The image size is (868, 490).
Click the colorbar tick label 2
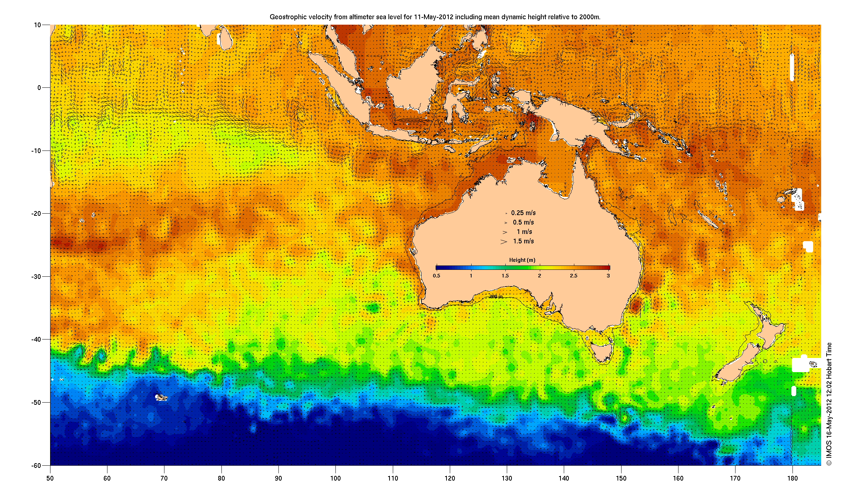(x=539, y=276)
